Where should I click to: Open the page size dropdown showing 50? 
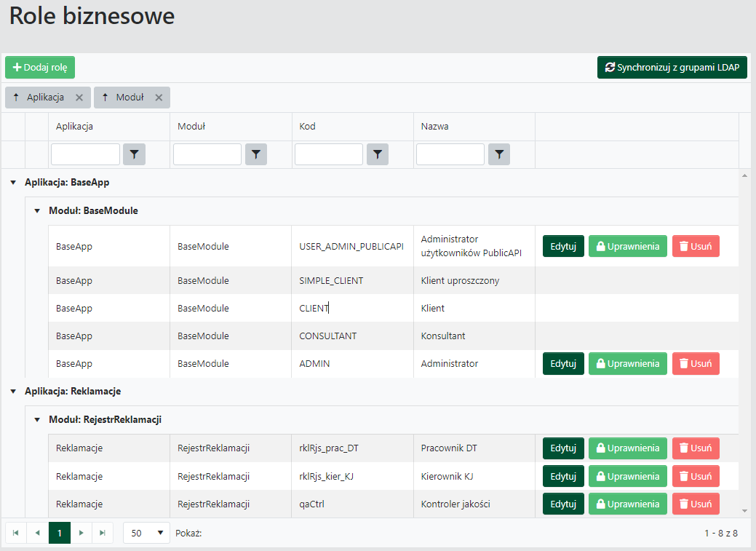pos(146,533)
